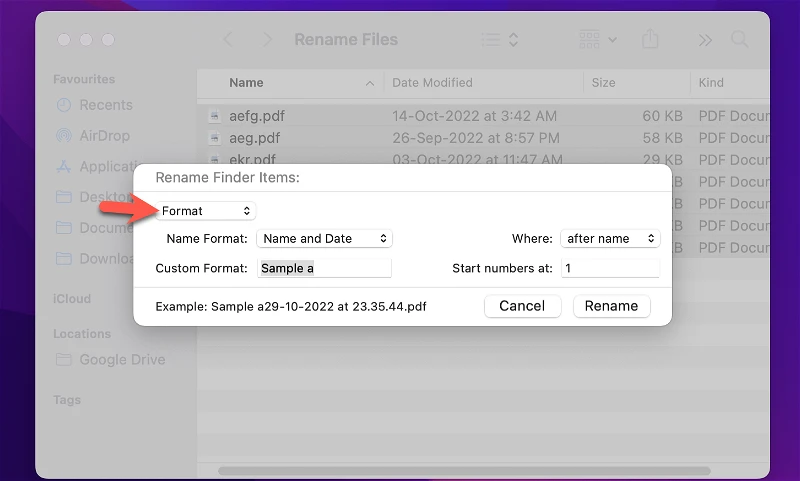Go back with the Finder back arrow

coord(228,39)
